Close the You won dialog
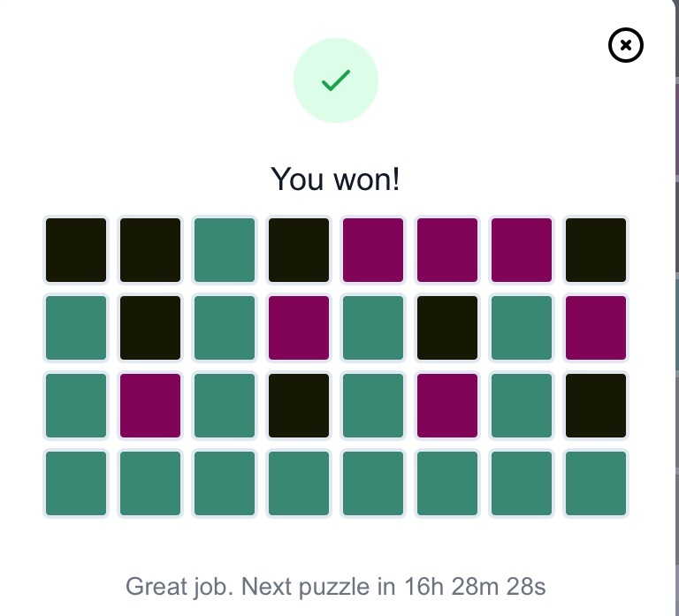Screen dimensions: 679x616 point(625,45)
